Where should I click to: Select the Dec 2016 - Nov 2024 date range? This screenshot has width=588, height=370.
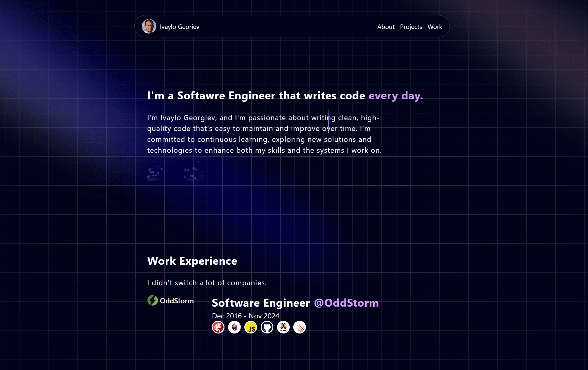pyautogui.click(x=245, y=316)
